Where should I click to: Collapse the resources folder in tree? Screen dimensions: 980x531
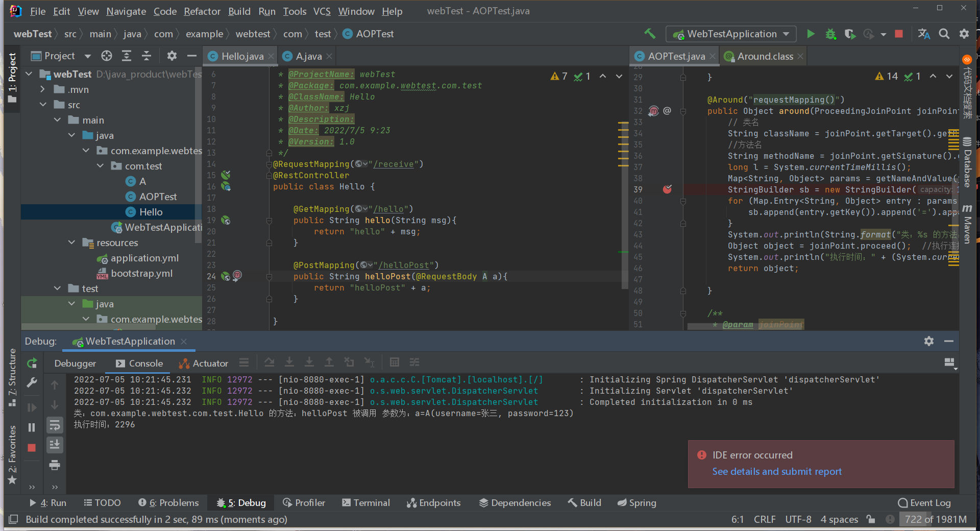click(x=72, y=243)
